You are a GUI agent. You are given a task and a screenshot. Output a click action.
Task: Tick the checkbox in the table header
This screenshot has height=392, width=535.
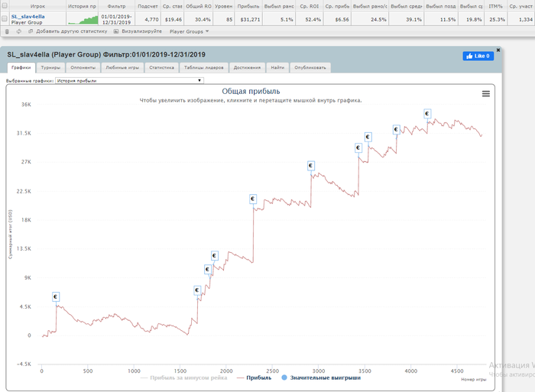coord(5,6)
